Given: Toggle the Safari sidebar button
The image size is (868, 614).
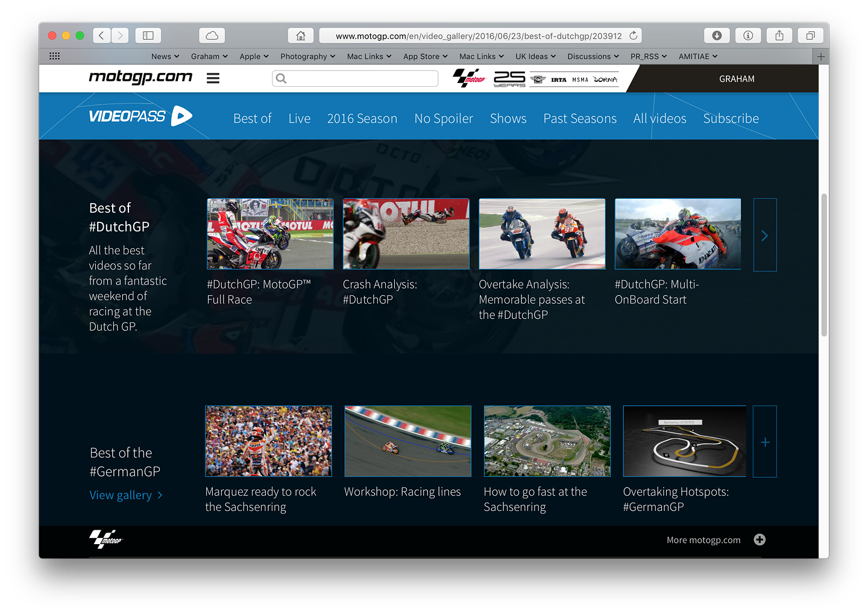Looking at the screenshot, I should coord(148,36).
